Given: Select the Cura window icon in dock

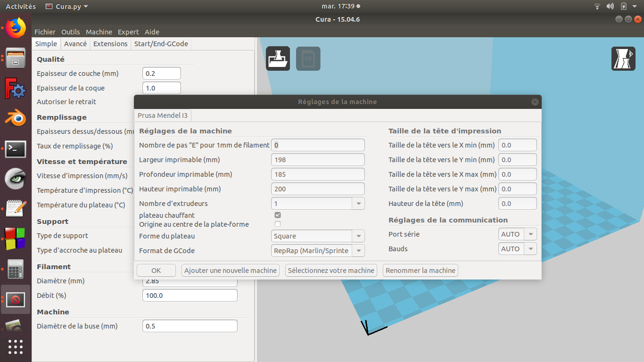Looking at the screenshot, I should click(x=16, y=299).
